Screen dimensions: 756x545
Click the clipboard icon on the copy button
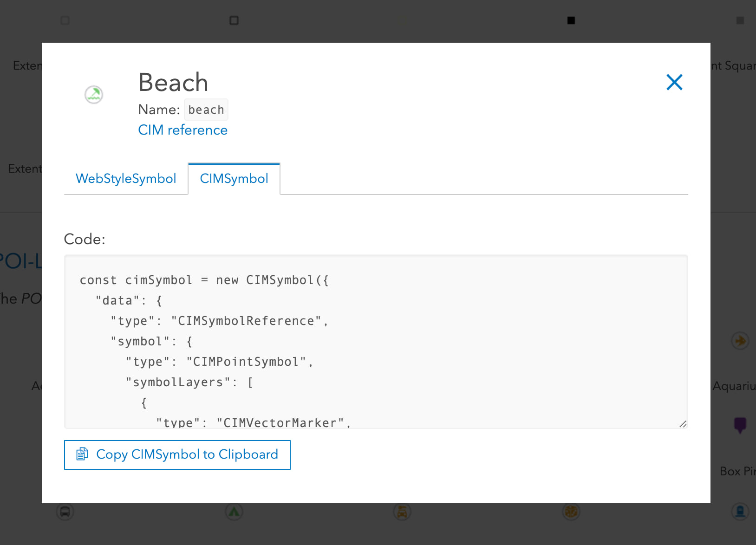coord(82,454)
